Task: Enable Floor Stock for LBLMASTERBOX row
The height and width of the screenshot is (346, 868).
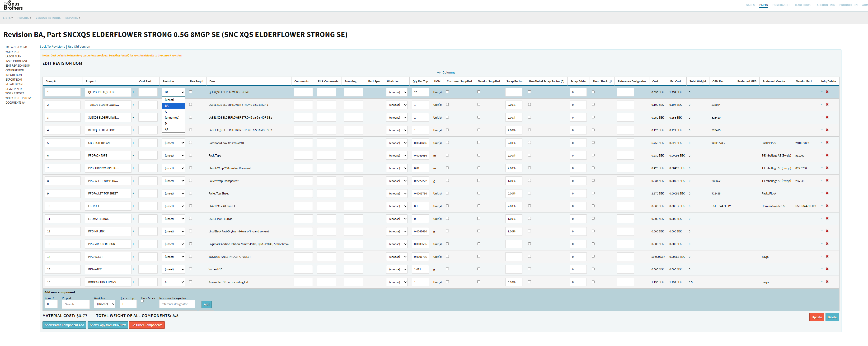Action: 593,218
